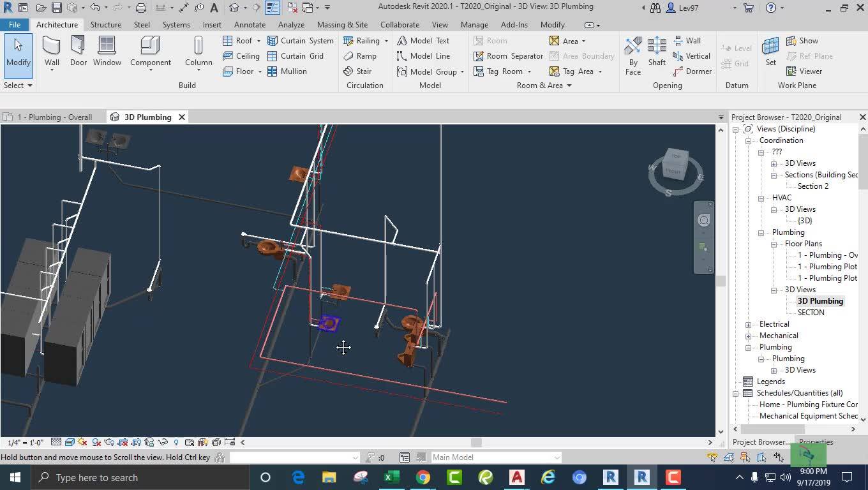
Task: Choose the By Face opening tool
Action: [x=633, y=56]
